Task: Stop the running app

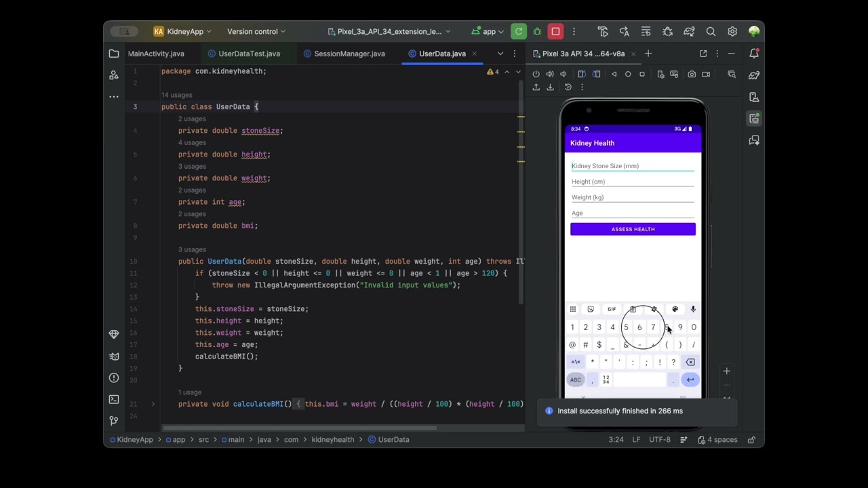Action: (x=555, y=31)
